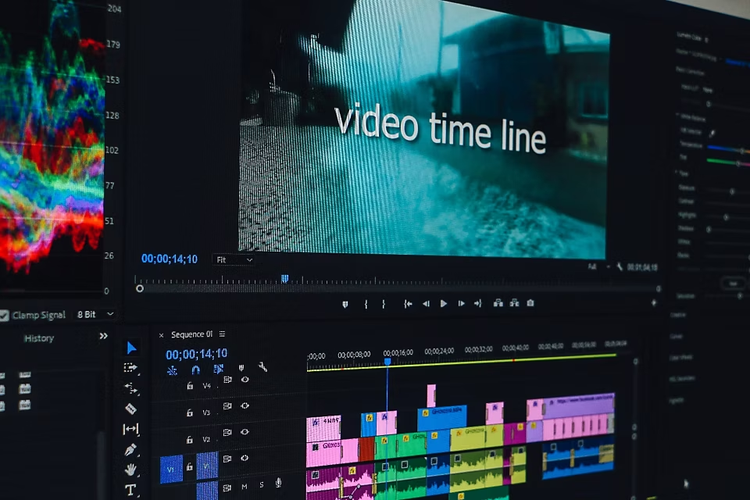Viewport: 750px width, 500px height.
Task: Add a marker using timeline marker icon
Action: click(x=241, y=367)
